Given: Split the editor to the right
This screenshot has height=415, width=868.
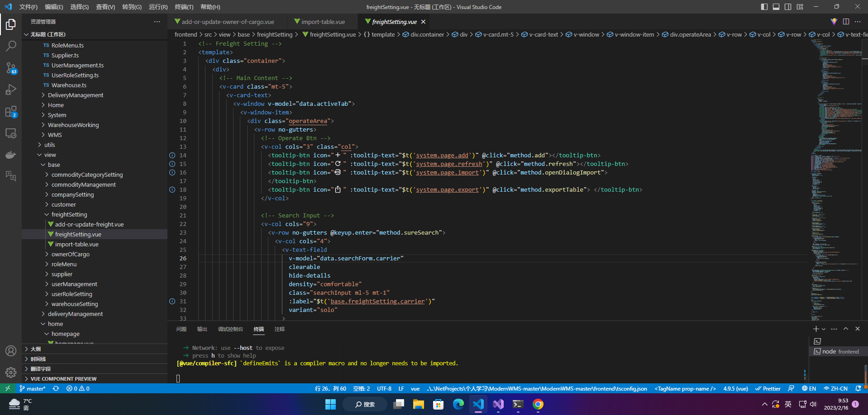Looking at the screenshot, I should coord(846,22).
